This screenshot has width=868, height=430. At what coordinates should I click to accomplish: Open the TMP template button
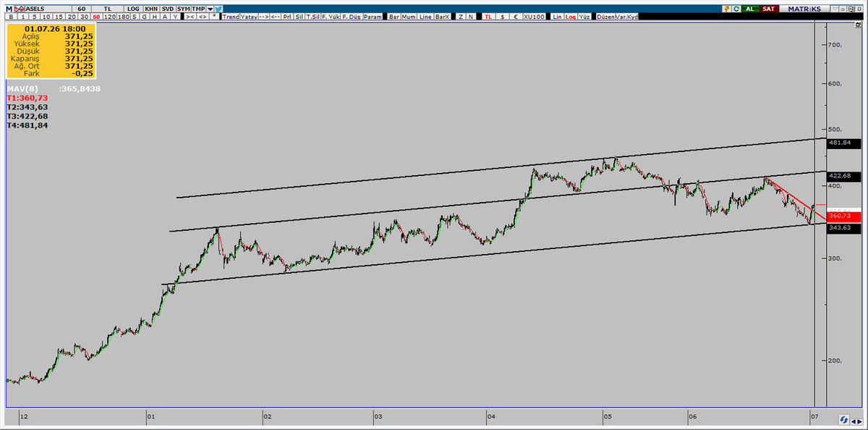tap(198, 8)
